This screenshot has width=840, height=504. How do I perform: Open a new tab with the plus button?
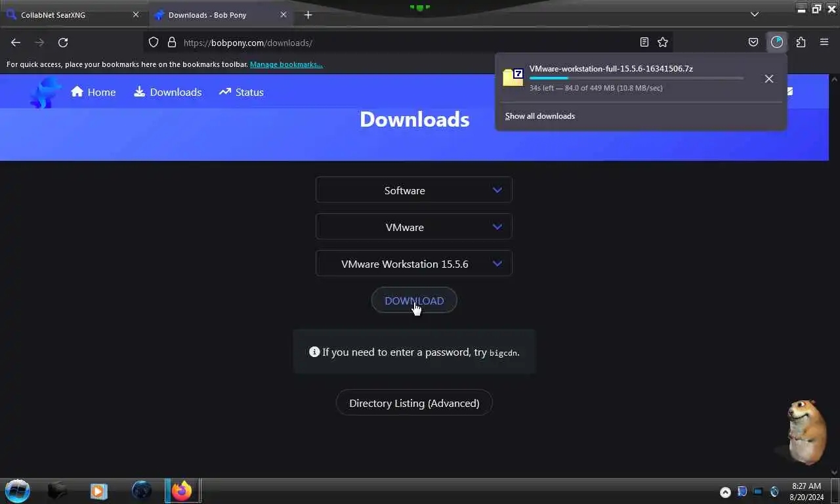point(308,14)
